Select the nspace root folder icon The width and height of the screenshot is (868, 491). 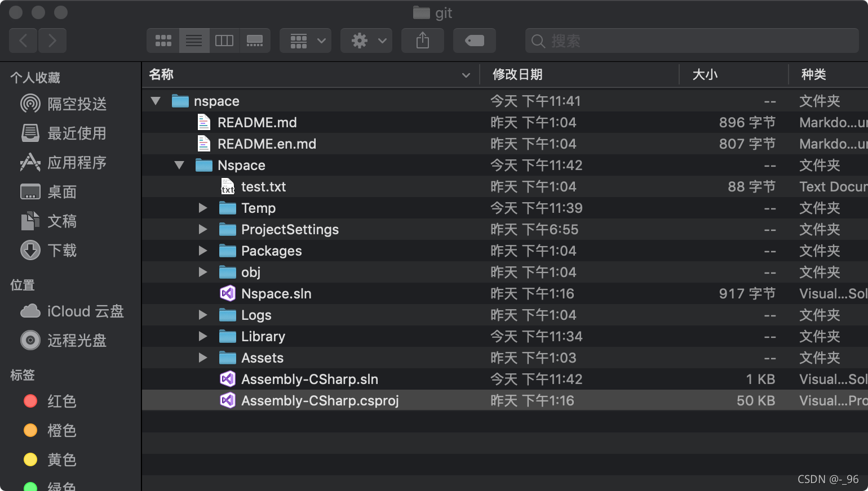pyautogui.click(x=180, y=101)
